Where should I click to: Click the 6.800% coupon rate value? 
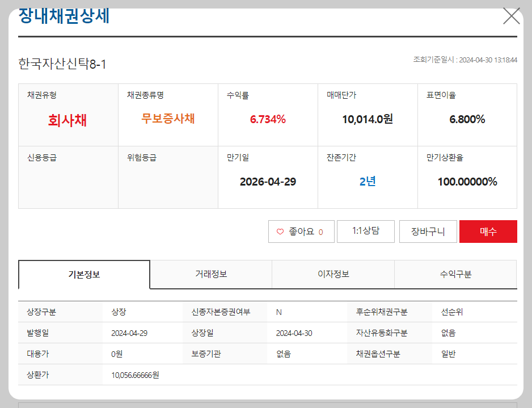[467, 119]
